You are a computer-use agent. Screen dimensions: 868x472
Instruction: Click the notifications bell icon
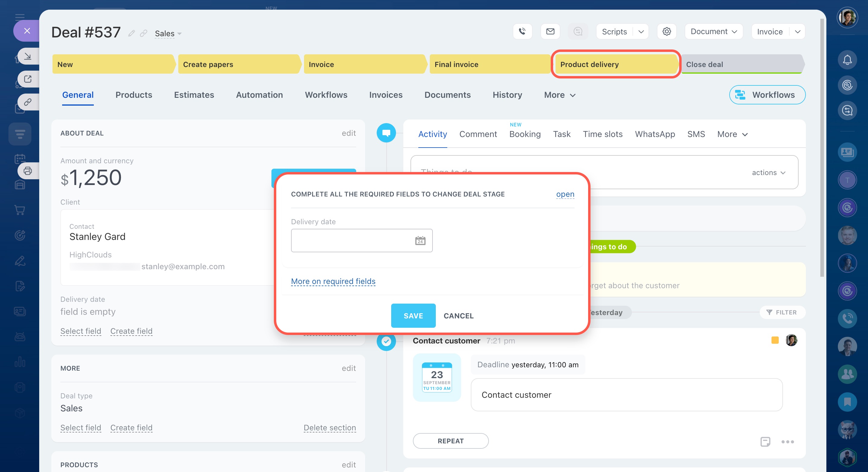[x=847, y=60]
